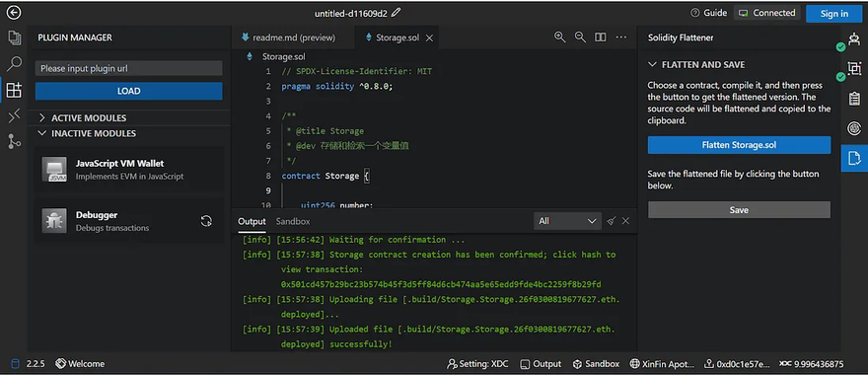The image size is (868, 375).
Task: Click the 2.2.5 version label
Action: pyautogui.click(x=36, y=364)
